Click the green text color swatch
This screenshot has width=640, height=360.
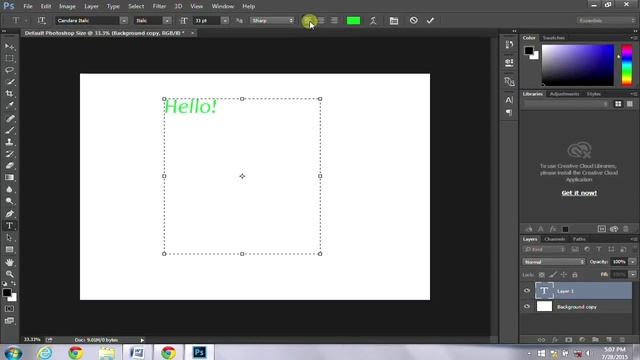(353, 20)
